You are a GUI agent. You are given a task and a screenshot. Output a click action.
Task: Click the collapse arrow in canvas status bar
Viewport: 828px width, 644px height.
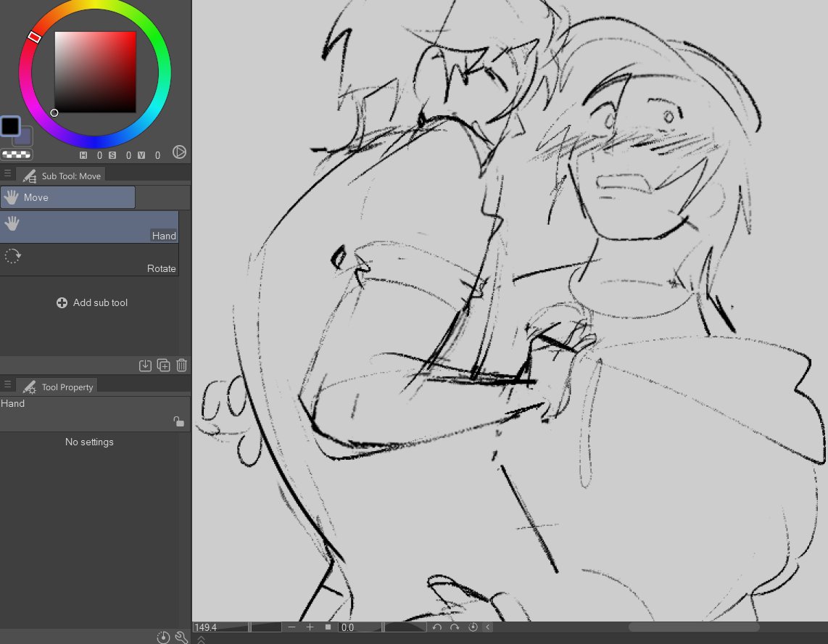(487, 627)
